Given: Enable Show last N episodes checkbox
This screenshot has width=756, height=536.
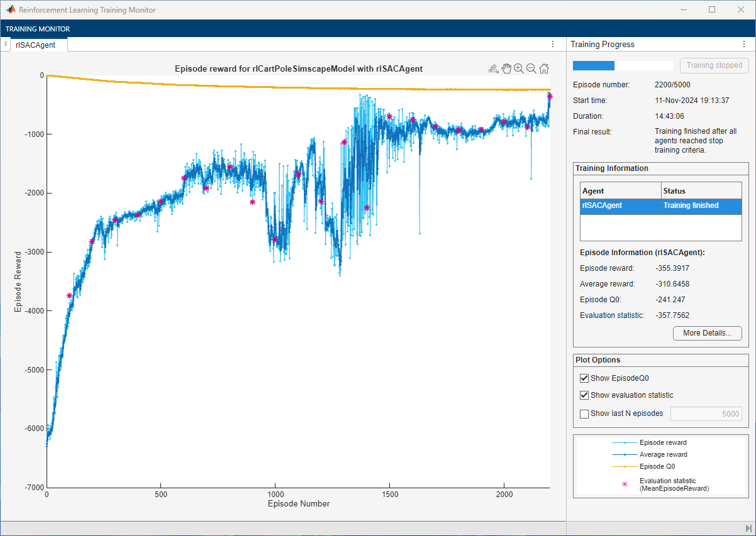Looking at the screenshot, I should click(584, 413).
